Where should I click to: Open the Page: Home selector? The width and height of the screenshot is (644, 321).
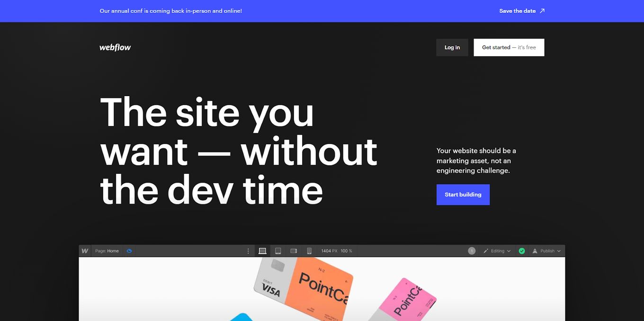click(x=107, y=251)
